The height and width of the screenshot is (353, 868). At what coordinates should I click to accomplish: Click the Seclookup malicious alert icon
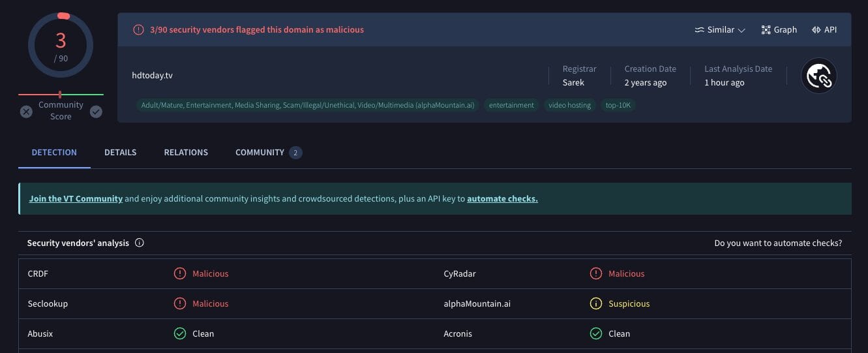(x=180, y=303)
